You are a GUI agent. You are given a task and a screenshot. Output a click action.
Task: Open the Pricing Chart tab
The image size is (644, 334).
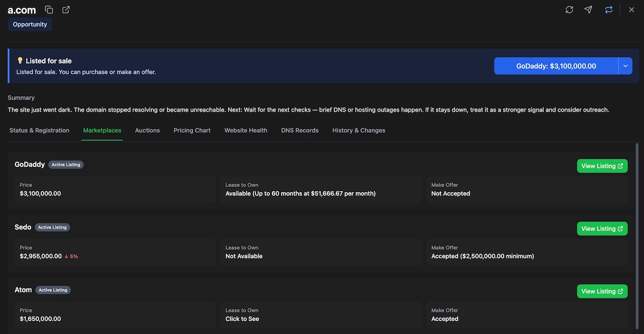pyautogui.click(x=192, y=130)
